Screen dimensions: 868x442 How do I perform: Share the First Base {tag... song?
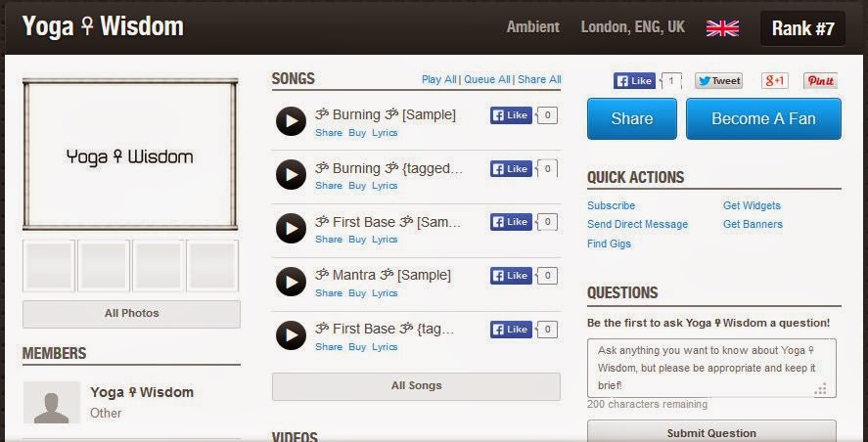(329, 347)
